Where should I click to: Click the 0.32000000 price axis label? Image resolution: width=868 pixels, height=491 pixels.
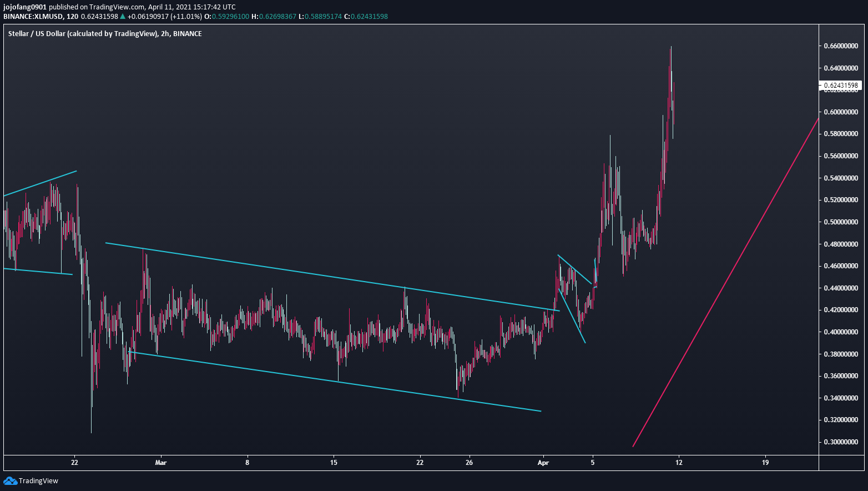pyautogui.click(x=841, y=420)
